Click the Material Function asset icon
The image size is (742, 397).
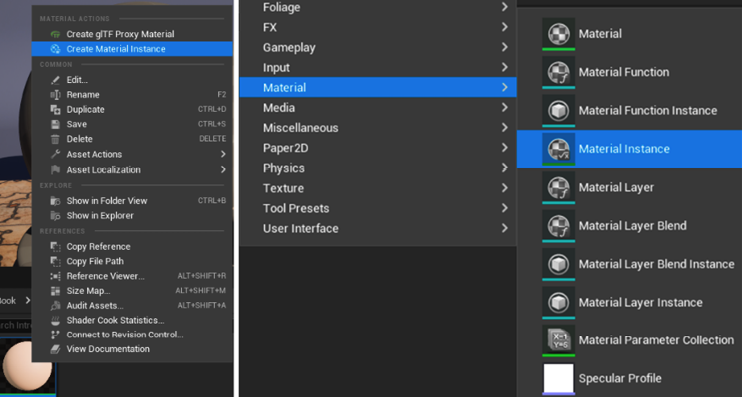(558, 72)
